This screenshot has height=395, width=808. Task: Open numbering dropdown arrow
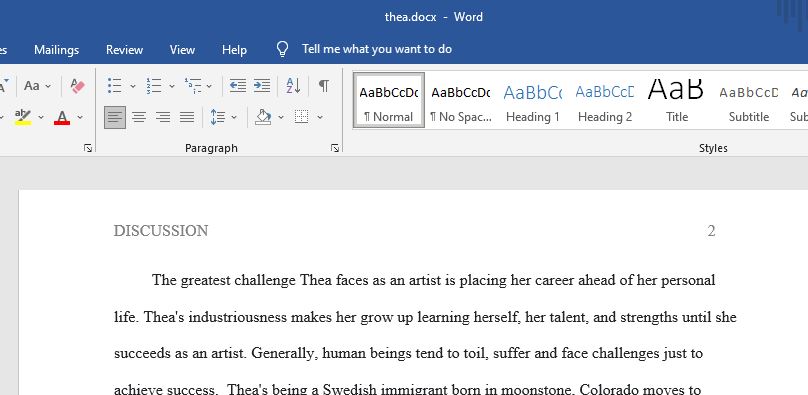click(x=172, y=86)
